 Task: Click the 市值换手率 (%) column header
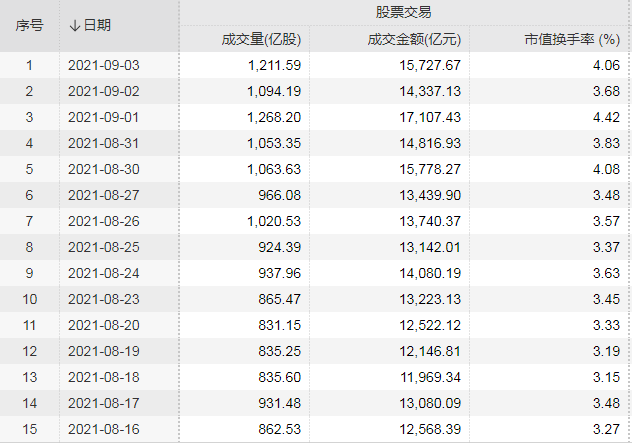(573, 40)
